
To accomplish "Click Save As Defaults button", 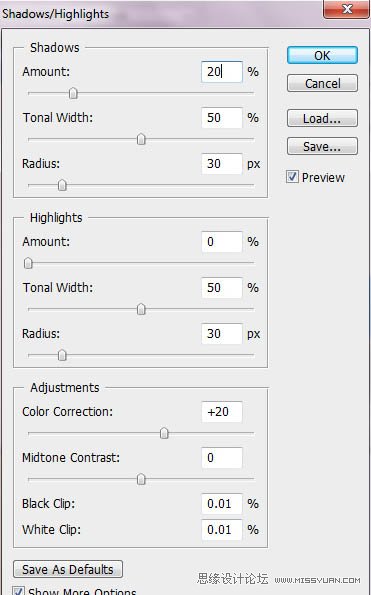I will pyautogui.click(x=68, y=569).
